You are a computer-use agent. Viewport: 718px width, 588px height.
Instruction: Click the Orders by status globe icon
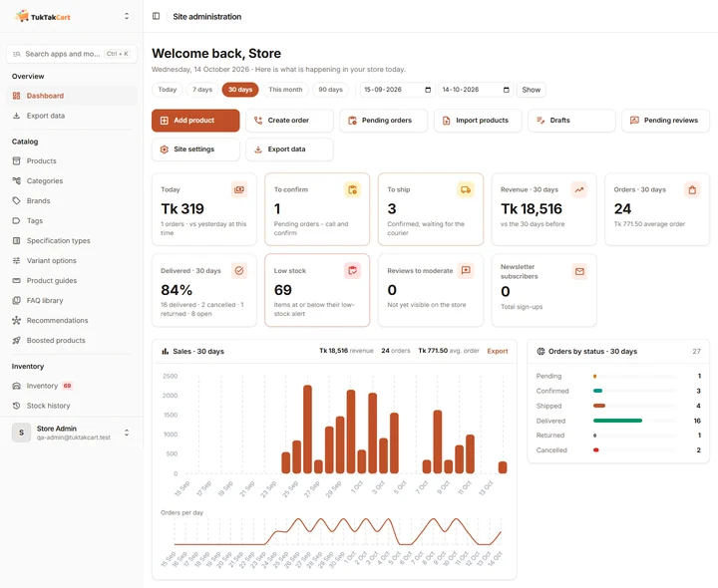[540, 352]
